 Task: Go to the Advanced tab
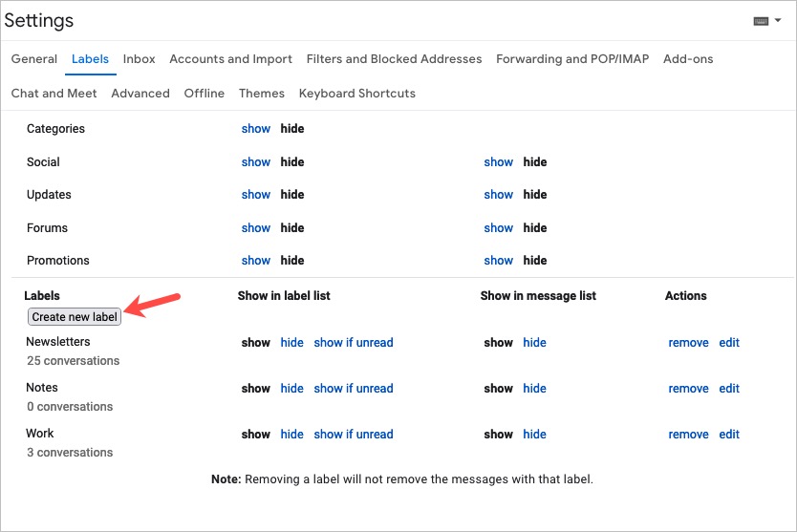[x=140, y=94]
